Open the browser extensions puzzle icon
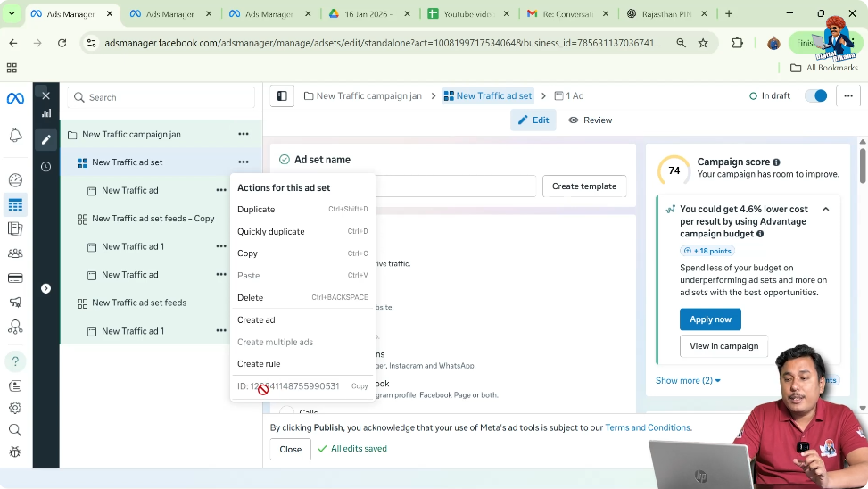The height and width of the screenshot is (489, 868). 737,43
